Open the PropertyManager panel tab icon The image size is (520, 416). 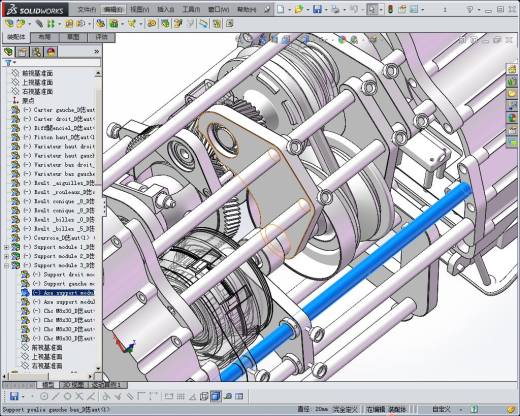pos(22,52)
